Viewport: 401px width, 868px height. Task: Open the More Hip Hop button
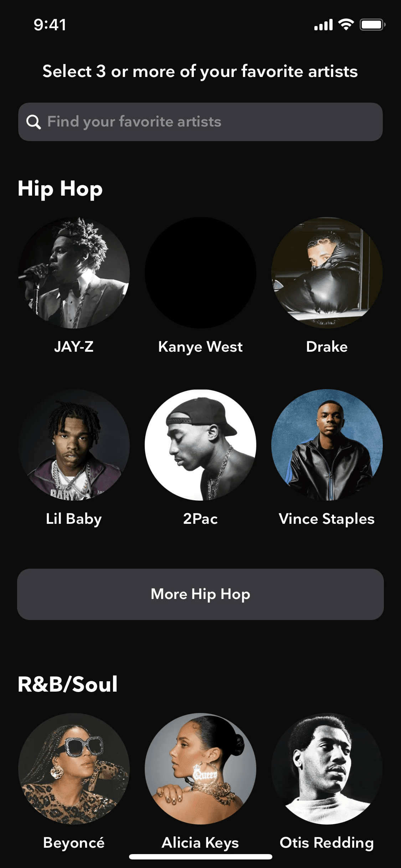[200, 594]
